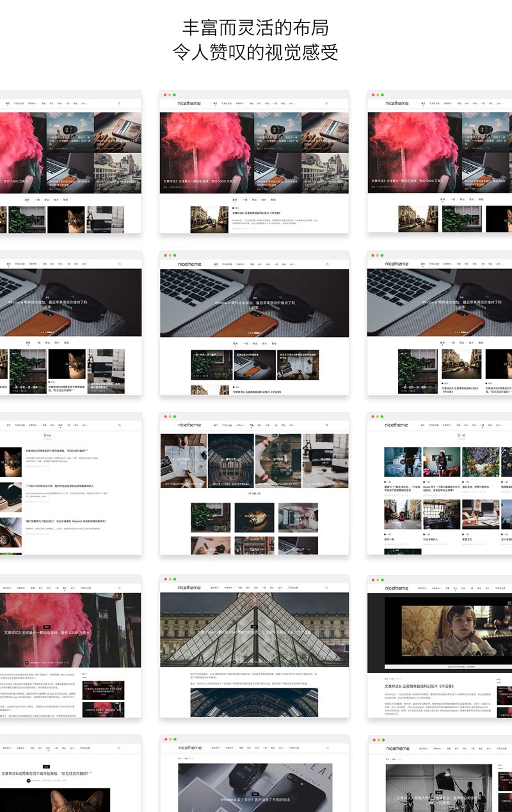Expand 文章样式 dropdown in first full homepage window

[240, 103]
